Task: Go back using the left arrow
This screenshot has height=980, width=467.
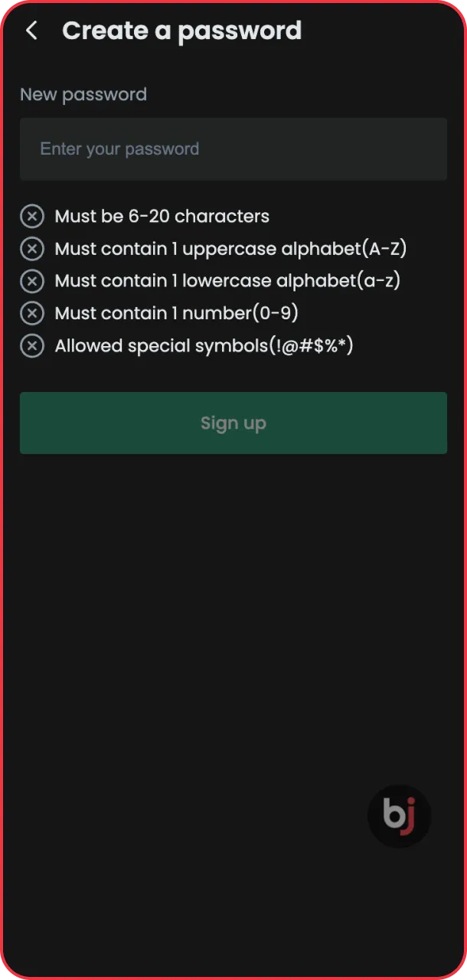Action: pos(31,31)
